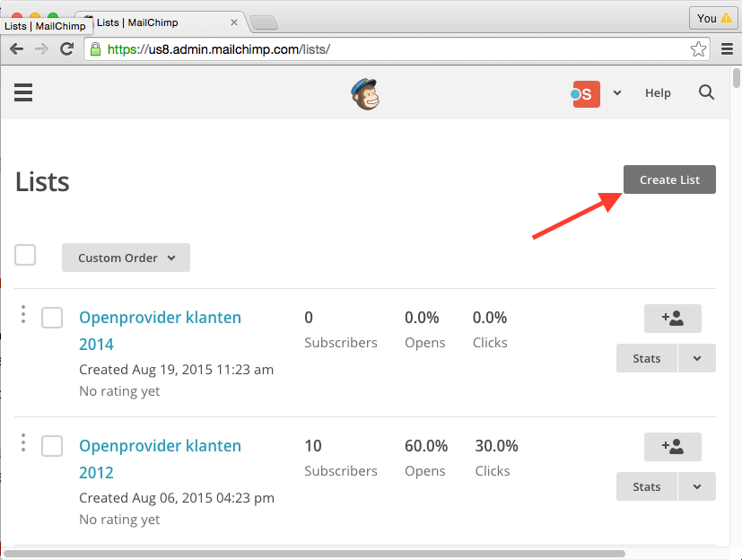Screen dimensions: 742x560
Task: Add subscriber icon for klanten 2012 list
Action: [672, 446]
